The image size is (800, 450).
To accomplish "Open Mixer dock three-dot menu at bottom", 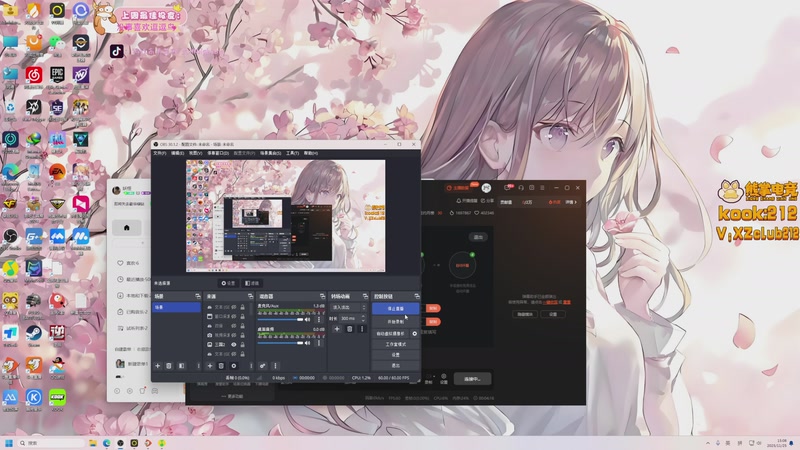I will (x=275, y=366).
